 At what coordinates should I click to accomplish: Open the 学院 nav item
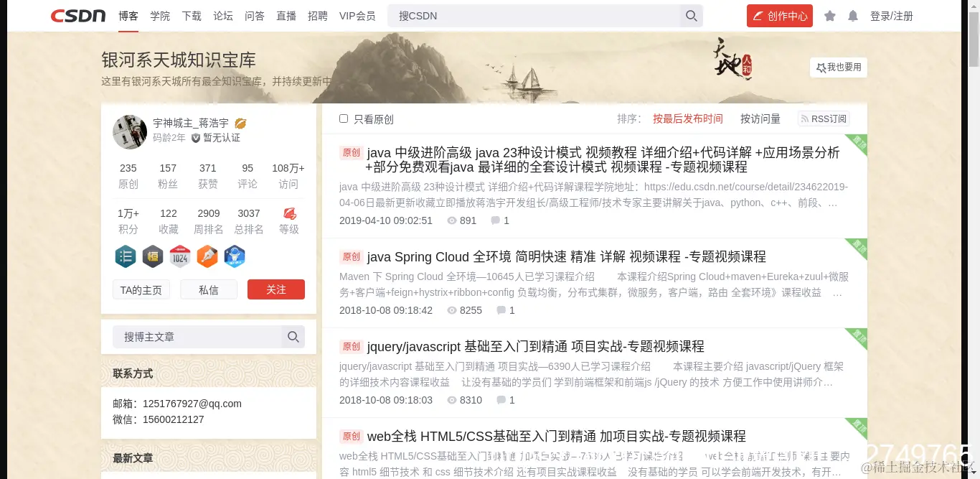pos(160,16)
